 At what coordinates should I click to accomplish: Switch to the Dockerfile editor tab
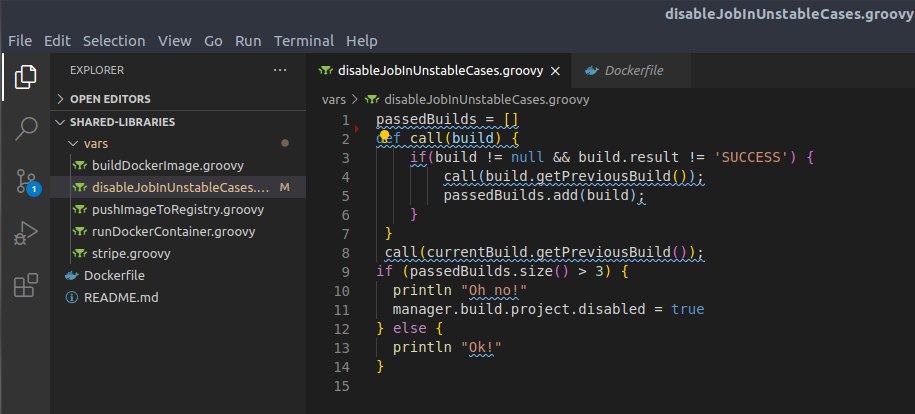(631, 71)
